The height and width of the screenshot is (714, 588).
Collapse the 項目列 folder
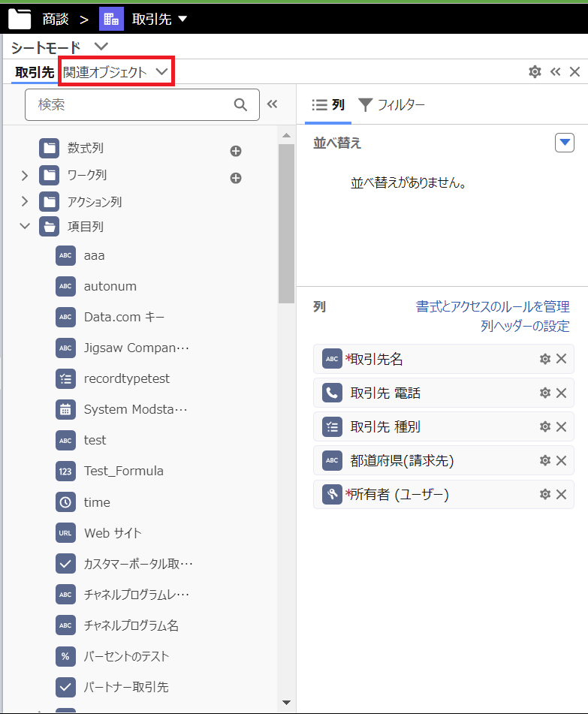(25, 226)
